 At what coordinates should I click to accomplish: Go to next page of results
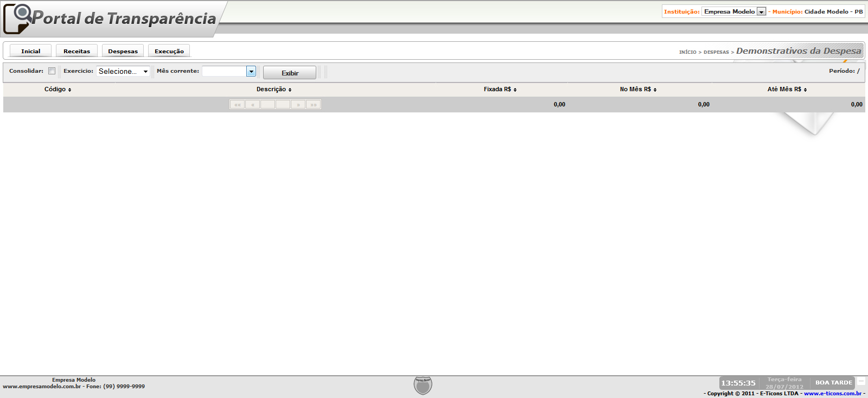298,104
